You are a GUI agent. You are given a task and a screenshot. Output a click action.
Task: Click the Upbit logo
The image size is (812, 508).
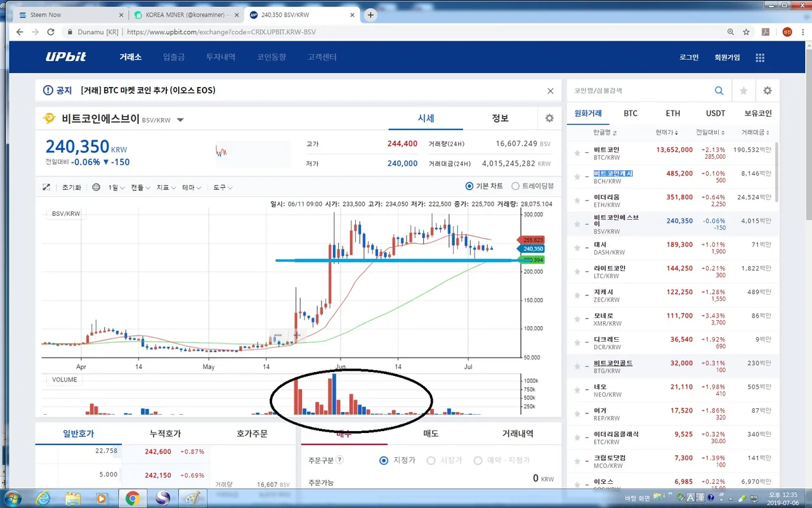[65, 57]
